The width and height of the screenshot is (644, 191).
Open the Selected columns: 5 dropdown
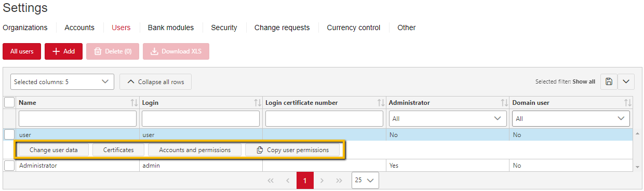[62, 81]
